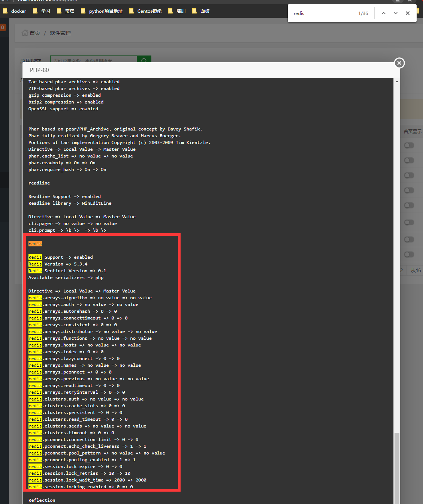This screenshot has width=423, height=504.
Task: Open the Centos镜像 bookmark folder
Action: tap(145, 11)
